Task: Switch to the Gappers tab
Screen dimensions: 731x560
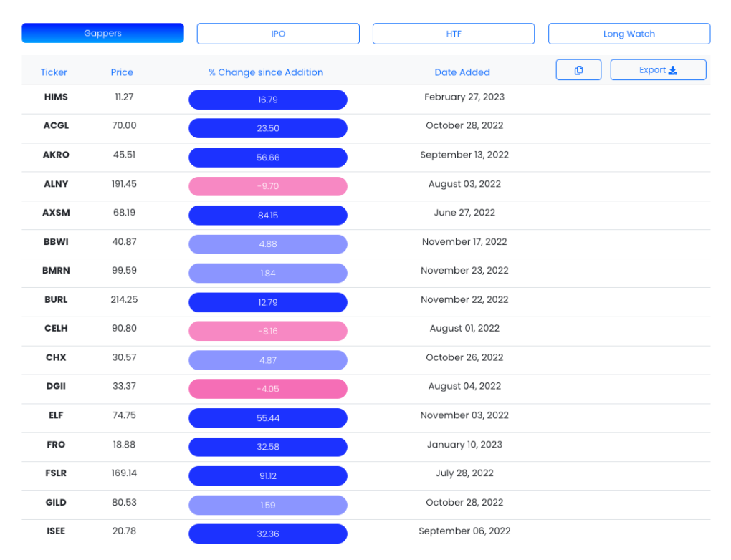Action: (x=102, y=33)
